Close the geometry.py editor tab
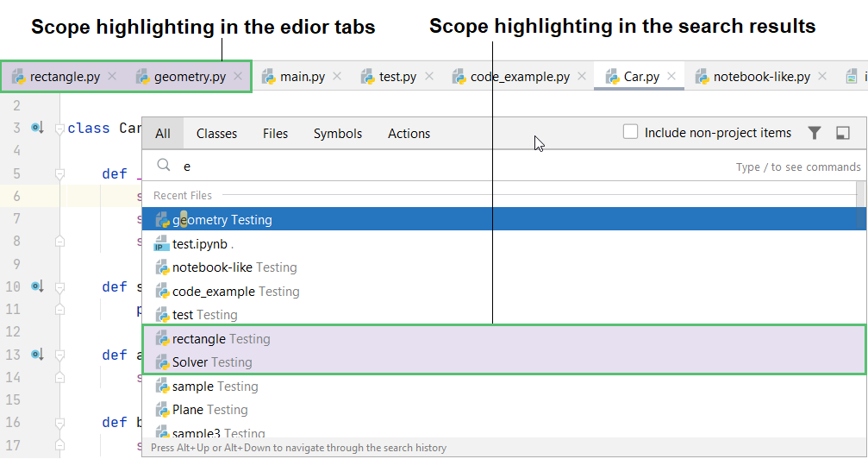The image size is (868, 459). pos(238,77)
